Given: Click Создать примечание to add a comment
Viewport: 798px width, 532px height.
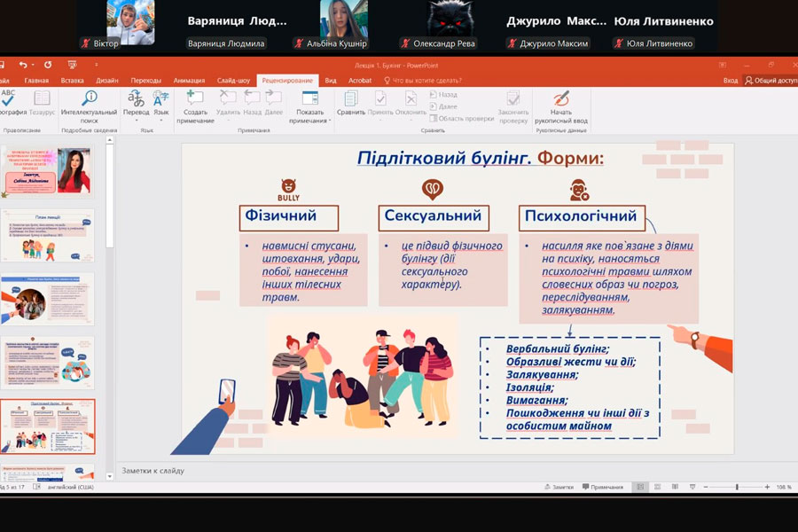Looking at the screenshot, I should tap(194, 105).
